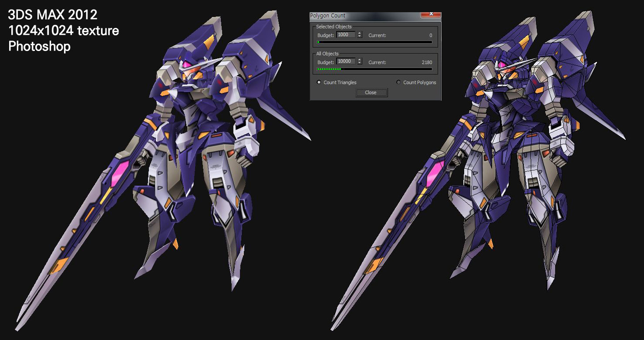Select the Count Triangles radio button
Image resolution: width=644 pixels, height=340 pixels.
click(319, 82)
